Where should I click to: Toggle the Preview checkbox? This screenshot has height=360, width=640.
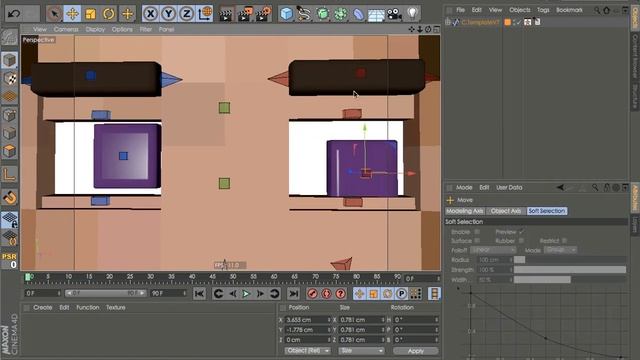(521, 232)
